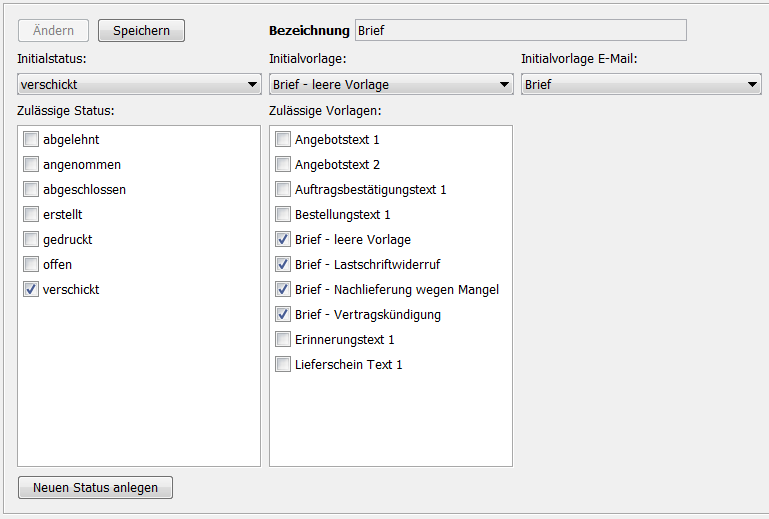Viewport: 769px width, 519px height.
Task: Open the Initialstatus dropdown
Action: (x=139, y=85)
